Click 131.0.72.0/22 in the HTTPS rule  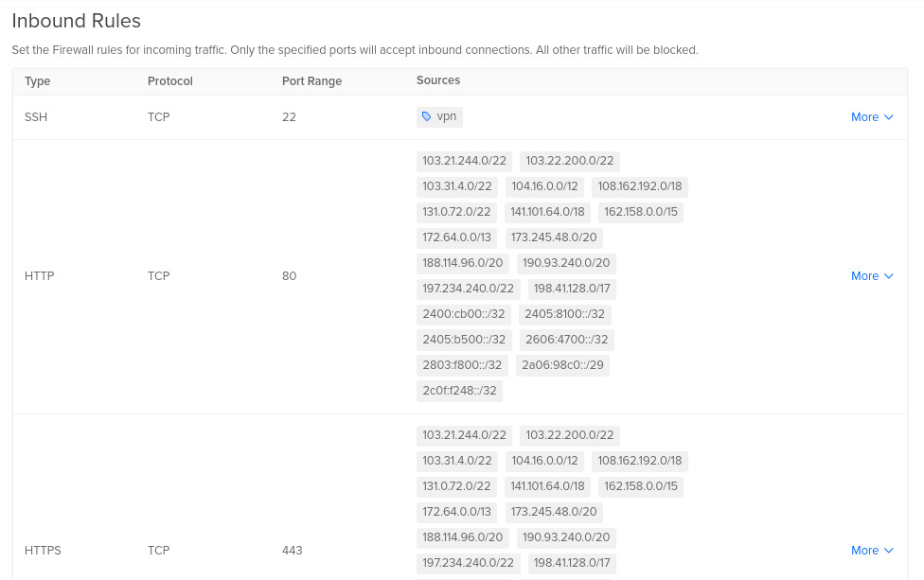456,486
